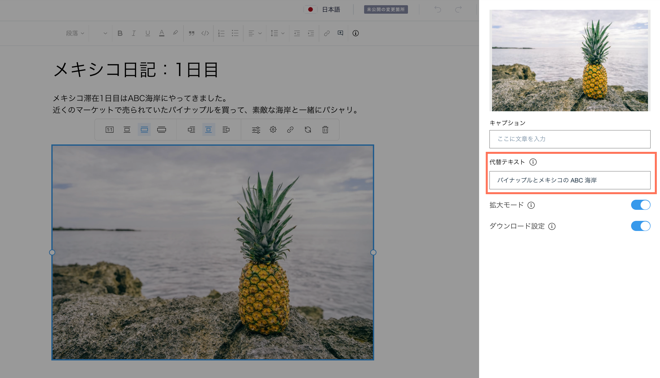Add a link to the selected image

[290, 130]
